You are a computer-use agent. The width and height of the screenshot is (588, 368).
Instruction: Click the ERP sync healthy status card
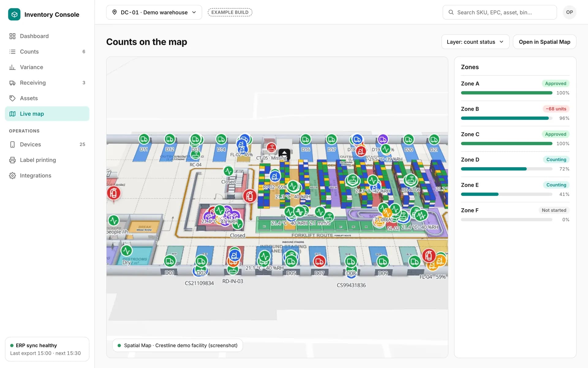tap(47, 349)
